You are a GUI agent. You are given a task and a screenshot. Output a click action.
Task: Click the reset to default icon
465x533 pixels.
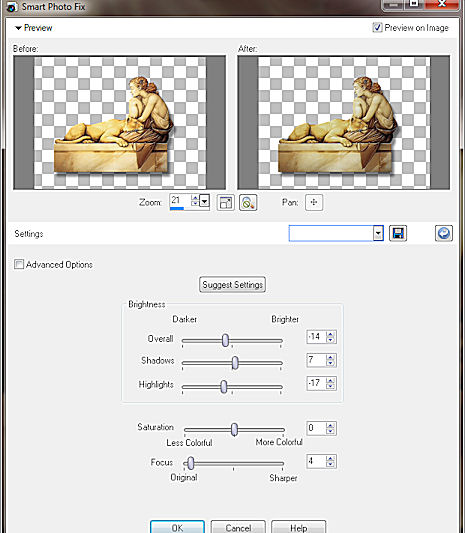(444, 234)
